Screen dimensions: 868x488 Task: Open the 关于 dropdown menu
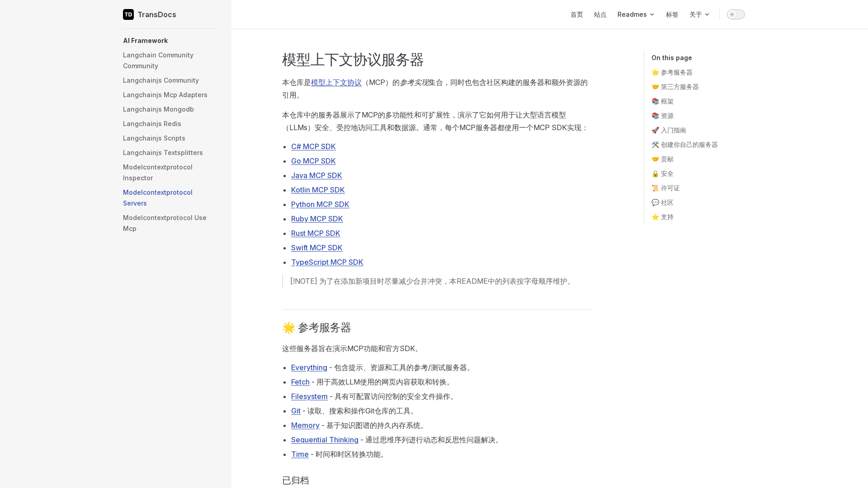pyautogui.click(x=699, y=14)
